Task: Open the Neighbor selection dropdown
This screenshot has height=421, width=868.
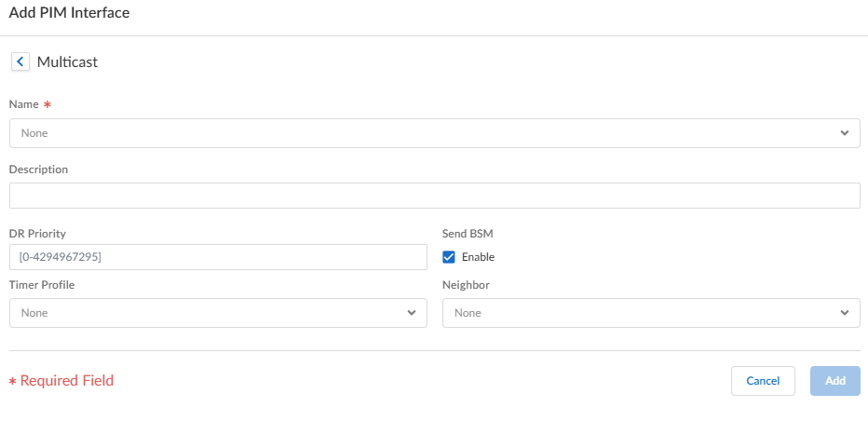Action: pyautogui.click(x=650, y=313)
